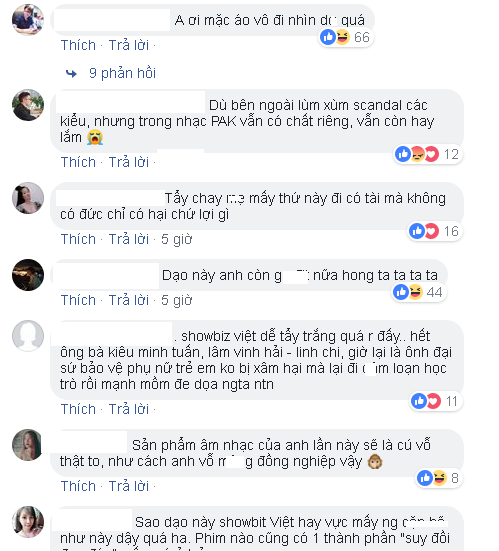Click the avatar next to the 'Sao dạo này showbit' comment

(x=28, y=522)
